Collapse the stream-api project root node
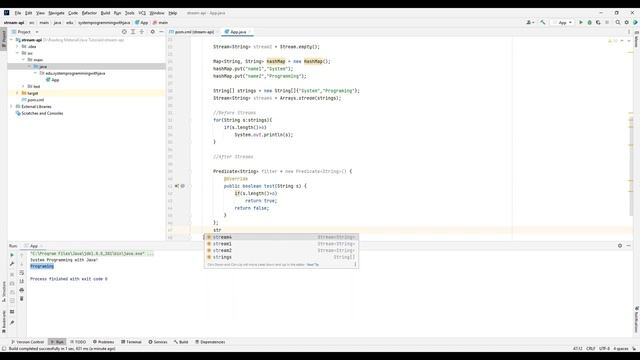The height and width of the screenshot is (360, 640). click(11, 40)
